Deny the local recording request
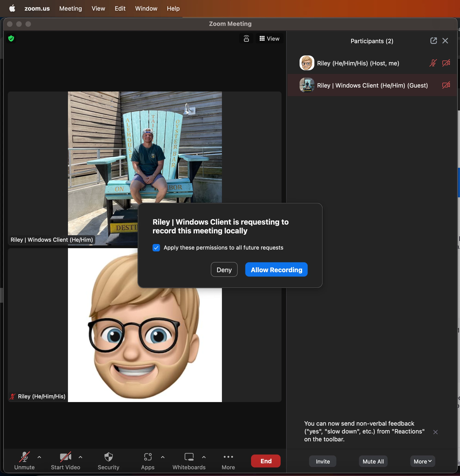This screenshot has height=476, width=460. click(x=224, y=270)
